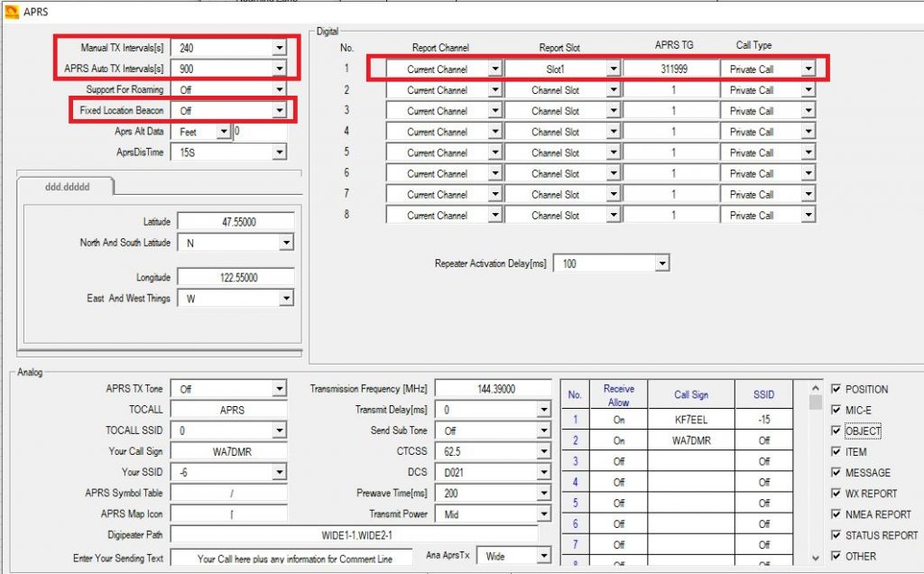Click the -15 SSID cell
Viewport: 924px width, 574px height.
coord(763,420)
